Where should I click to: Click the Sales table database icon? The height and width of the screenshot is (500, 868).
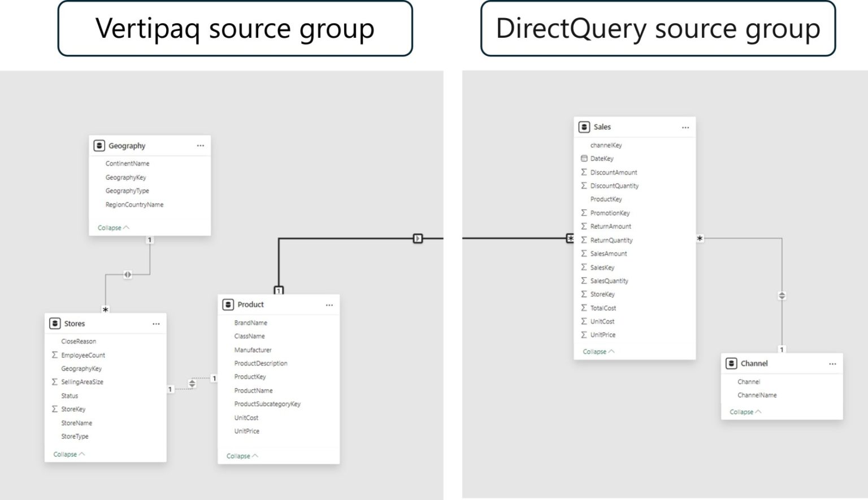pos(584,127)
